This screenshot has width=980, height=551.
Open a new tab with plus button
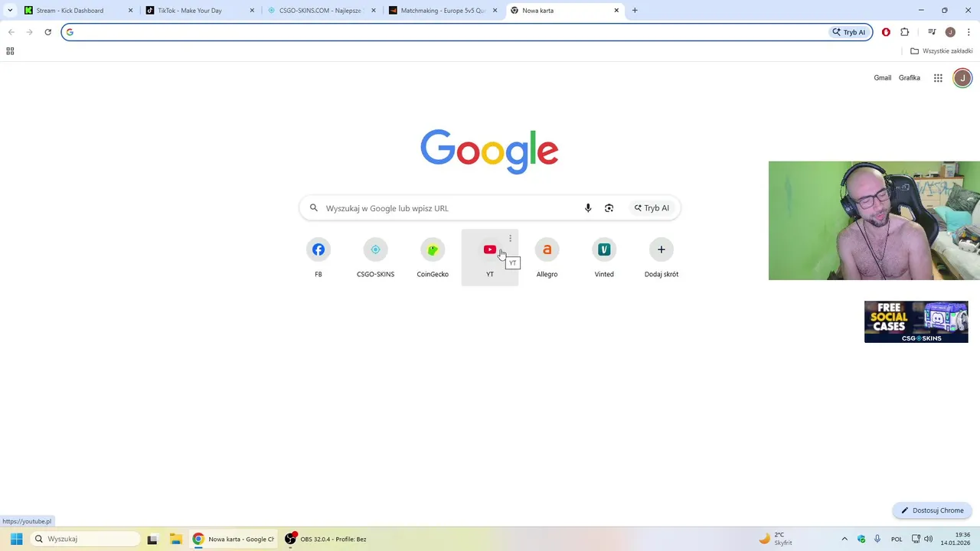(635, 11)
